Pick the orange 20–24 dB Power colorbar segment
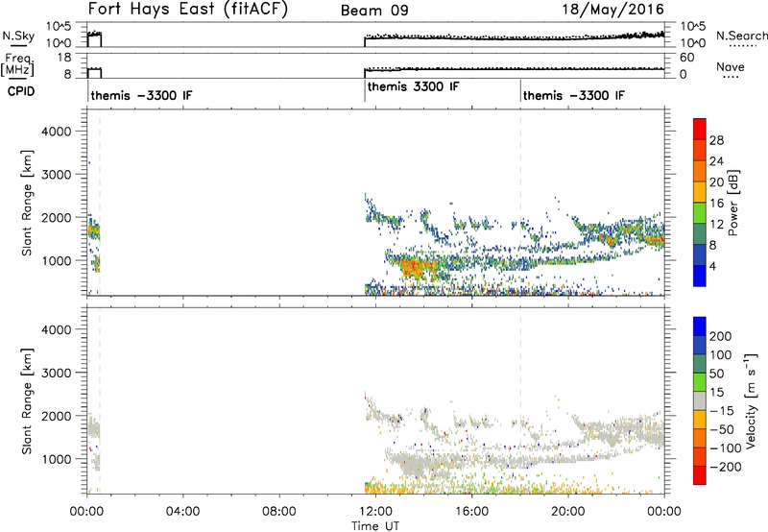The height and width of the screenshot is (532, 768). (700, 172)
